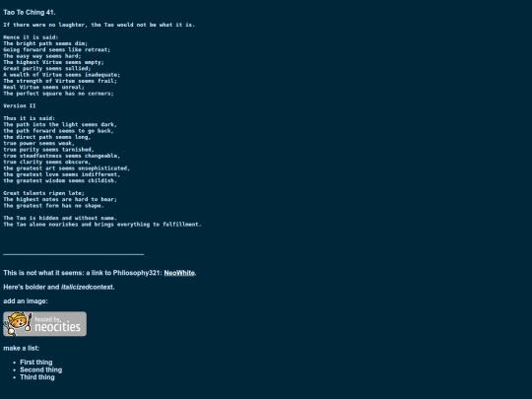Image resolution: width=532 pixels, height=399 pixels.
Task: Click the 'make a list:' label
Action: pos(22,348)
